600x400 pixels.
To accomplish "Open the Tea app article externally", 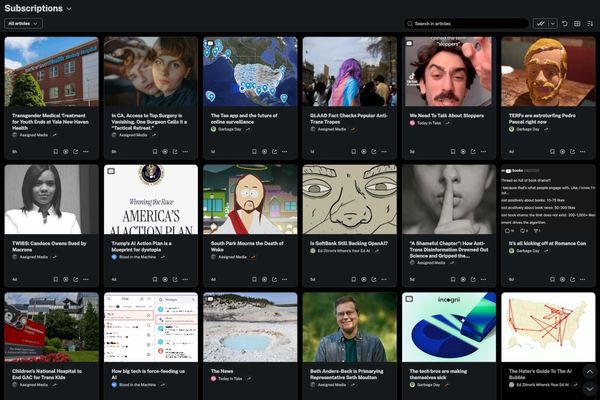I will tap(274, 152).
